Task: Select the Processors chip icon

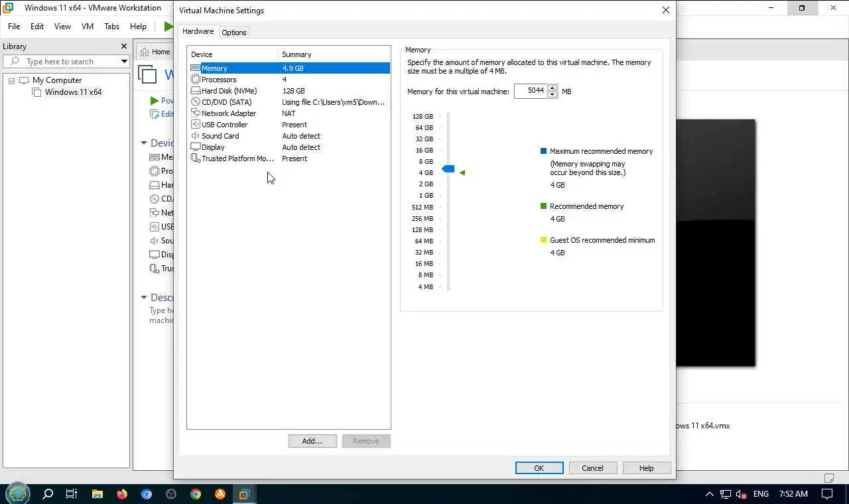Action: pos(196,80)
